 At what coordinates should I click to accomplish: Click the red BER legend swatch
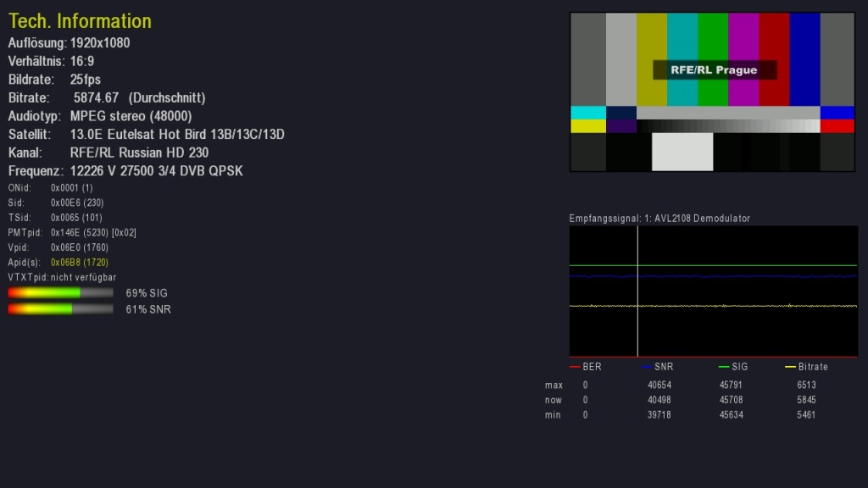575,367
